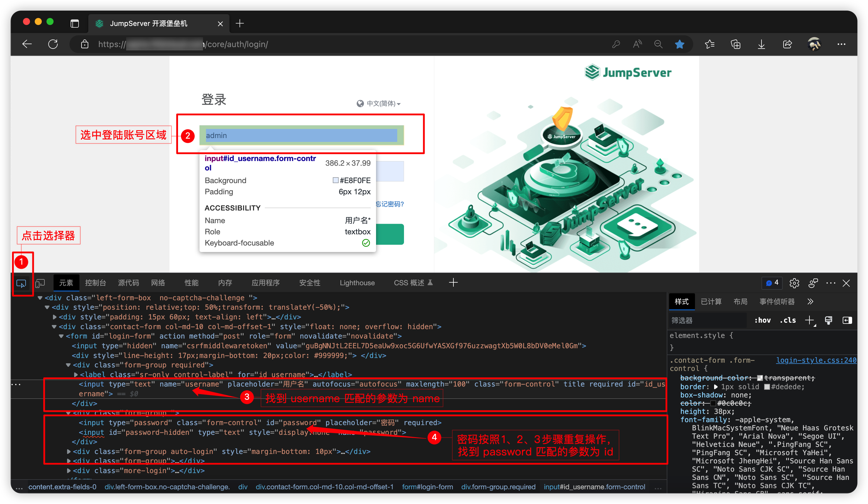Toggle rendering emulation paintbrush icon
This screenshot has width=868, height=504.
[828, 320]
